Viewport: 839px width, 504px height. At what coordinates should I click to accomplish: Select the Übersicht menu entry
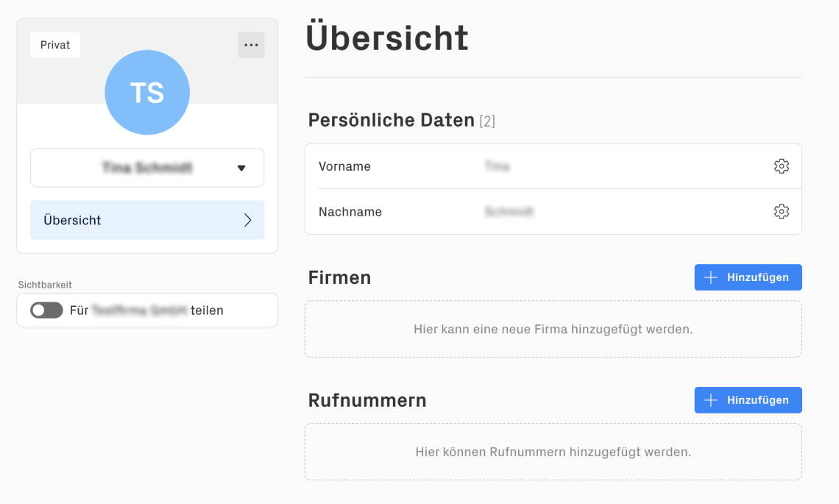147,221
